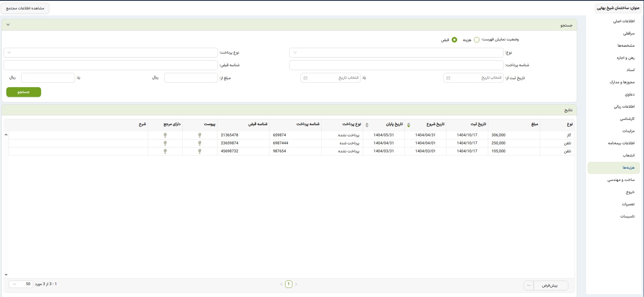Select the 'قبض' radio button
Viewport: 644px width, 297px height.
click(x=454, y=40)
